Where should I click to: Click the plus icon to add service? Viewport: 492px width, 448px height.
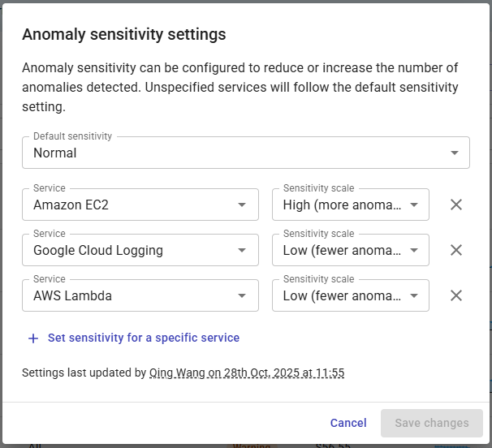click(x=33, y=338)
